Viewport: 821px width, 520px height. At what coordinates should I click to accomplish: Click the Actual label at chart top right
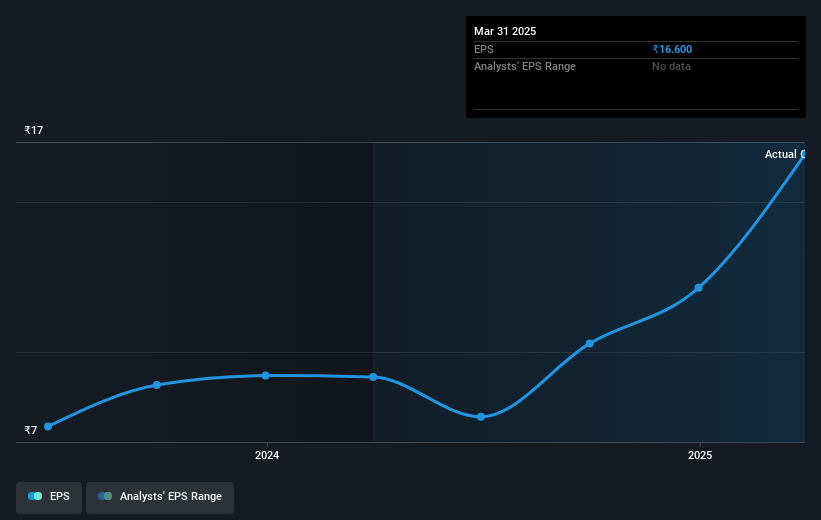coord(781,154)
